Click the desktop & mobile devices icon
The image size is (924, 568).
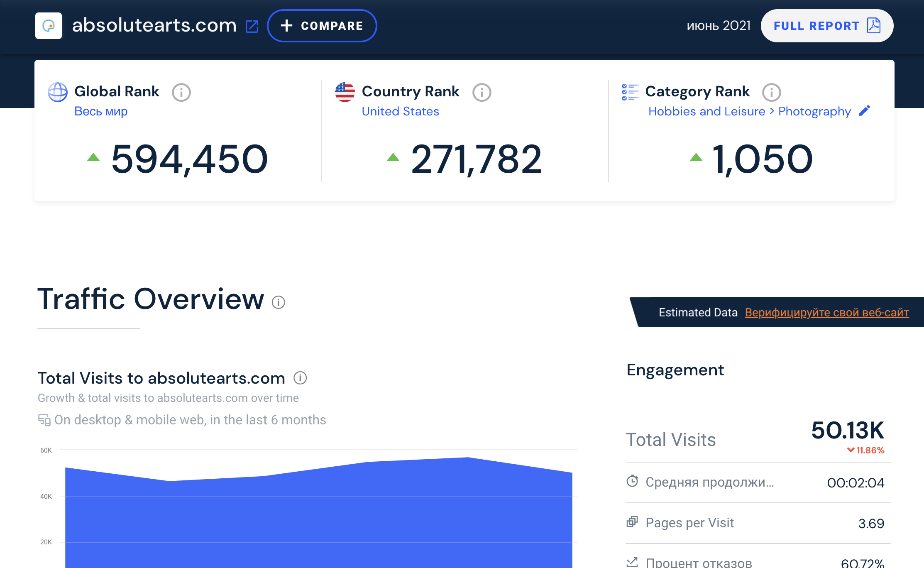coord(44,420)
